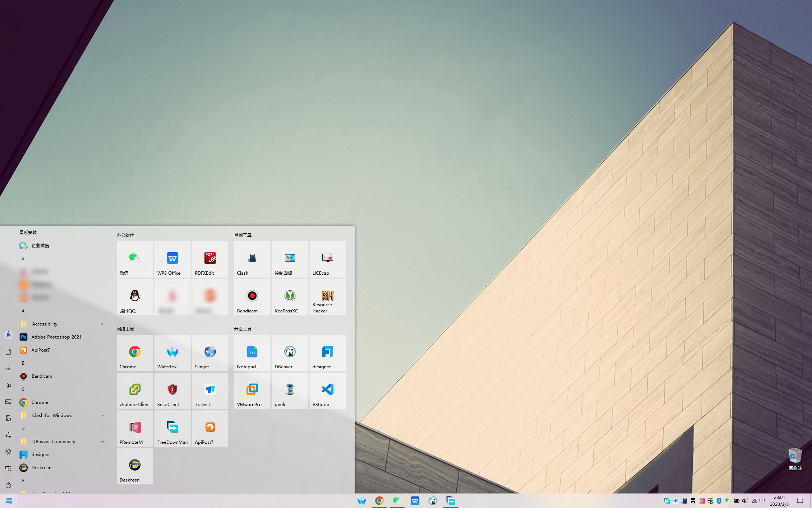812x508 pixels.
Task: Open the Pictures folder from Start sidebar
Action: pos(8,402)
